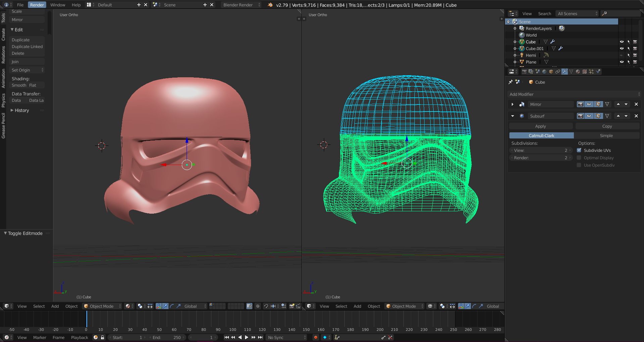Open the Render menu in top bar
Viewport: 644px width, 342px height.
click(x=37, y=5)
